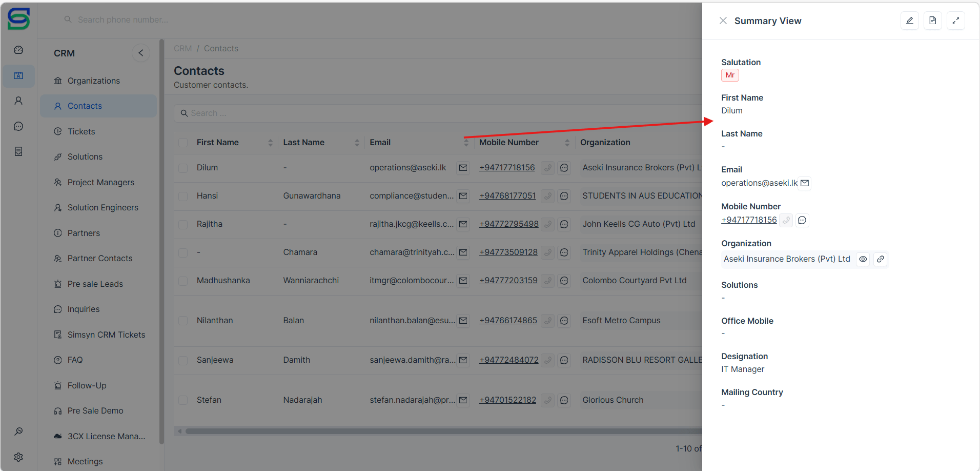Click the CRM breadcrumb link
This screenshot has height=471, width=980.
[182, 48]
